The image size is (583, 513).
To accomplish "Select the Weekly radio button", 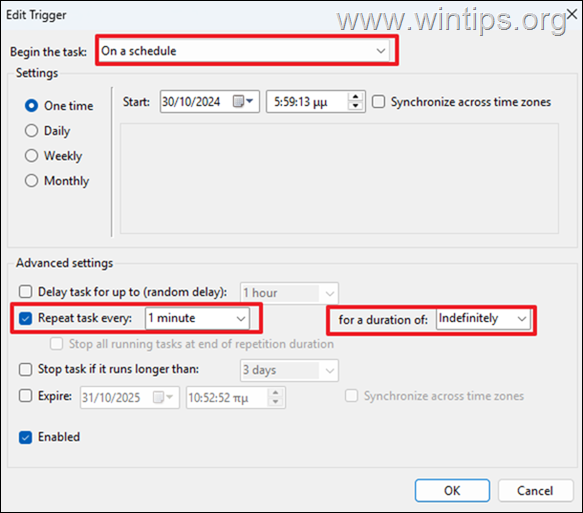I will click(31, 155).
